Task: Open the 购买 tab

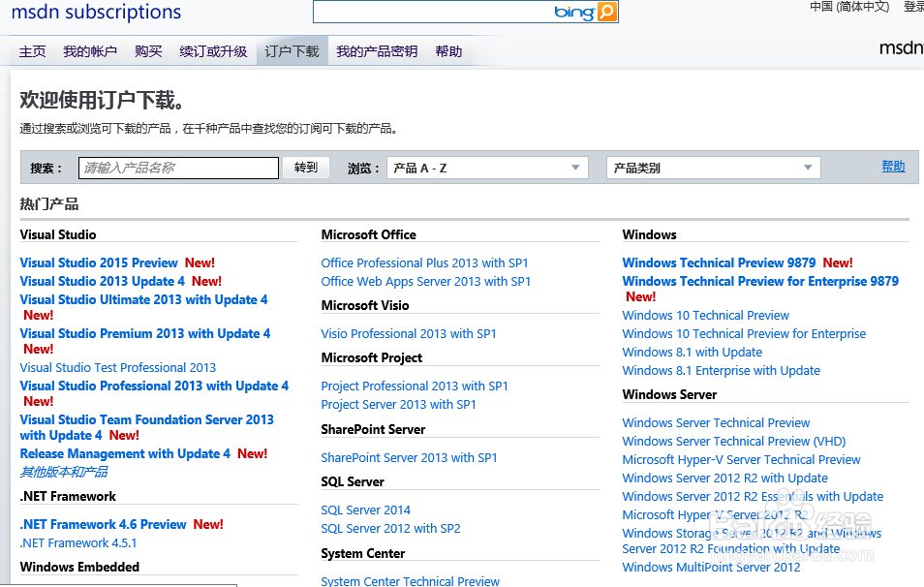Action: pos(148,52)
